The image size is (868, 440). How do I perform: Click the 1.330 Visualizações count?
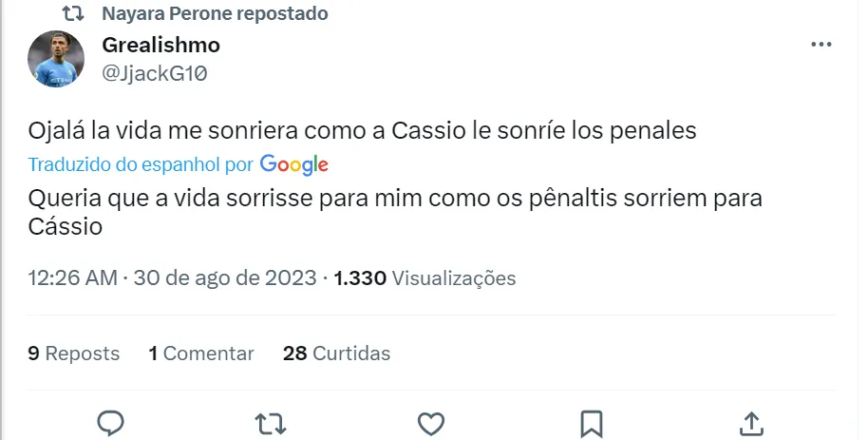425,278
